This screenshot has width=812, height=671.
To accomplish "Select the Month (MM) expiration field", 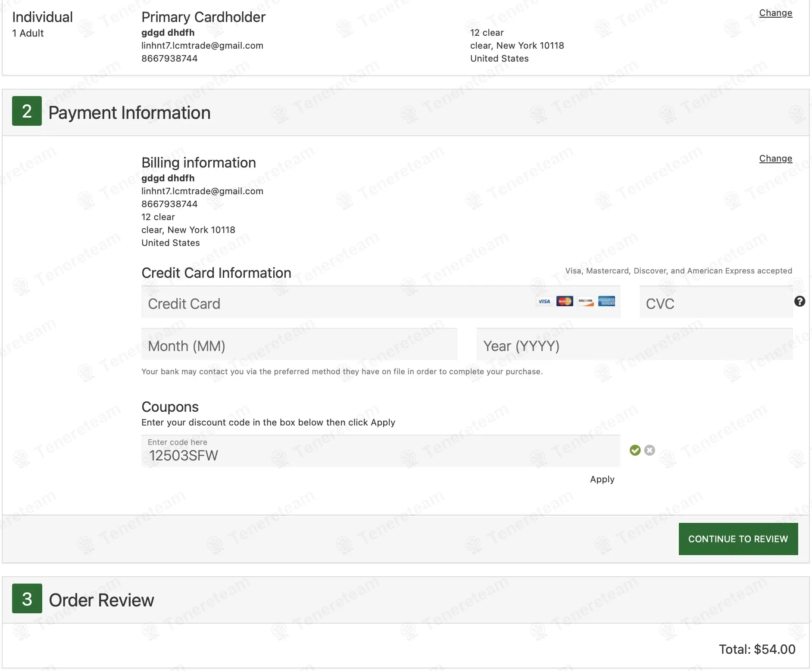I will [x=299, y=345].
